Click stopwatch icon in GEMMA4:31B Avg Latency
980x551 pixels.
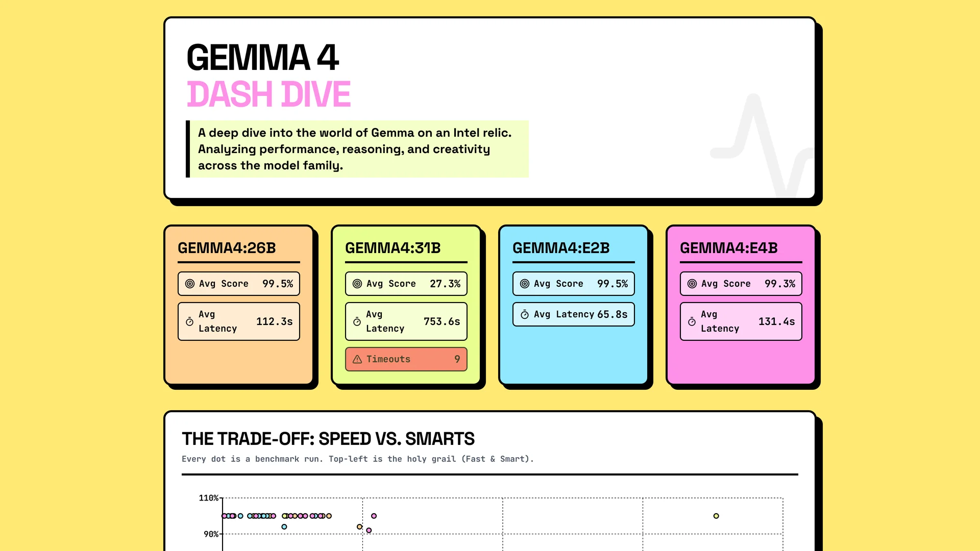[357, 322]
